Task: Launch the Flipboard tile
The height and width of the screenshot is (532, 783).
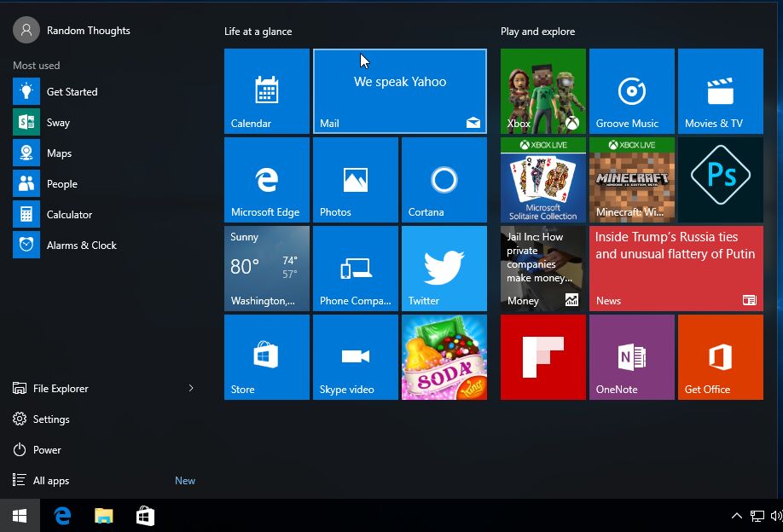Action: coord(542,357)
